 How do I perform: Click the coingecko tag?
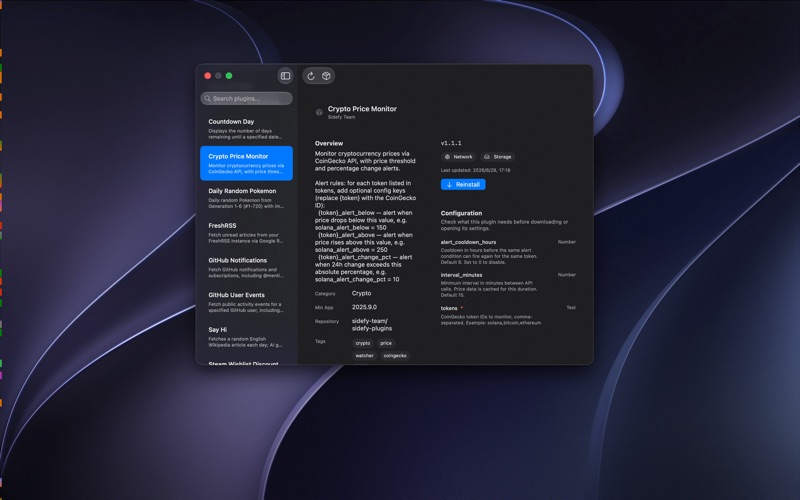[x=395, y=356]
